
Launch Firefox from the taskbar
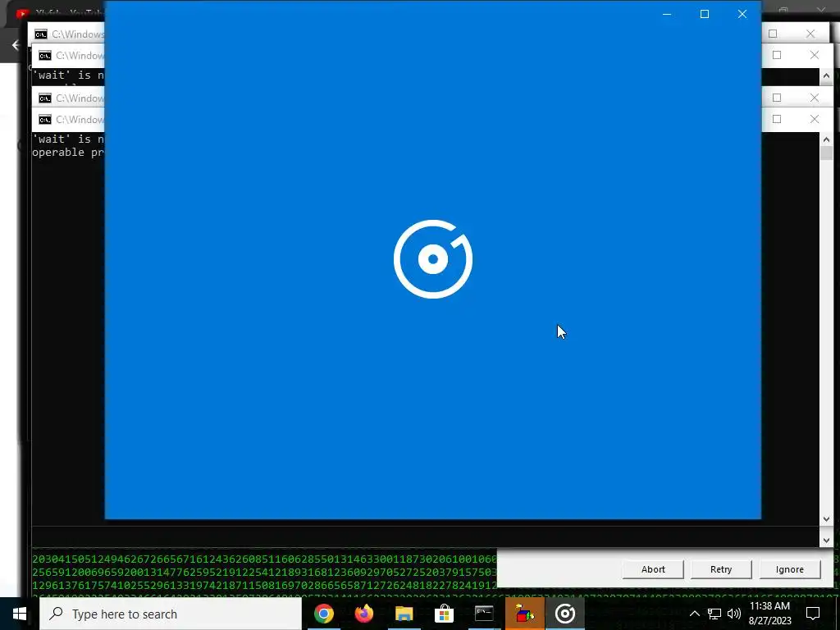pyautogui.click(x=363, y=614)
